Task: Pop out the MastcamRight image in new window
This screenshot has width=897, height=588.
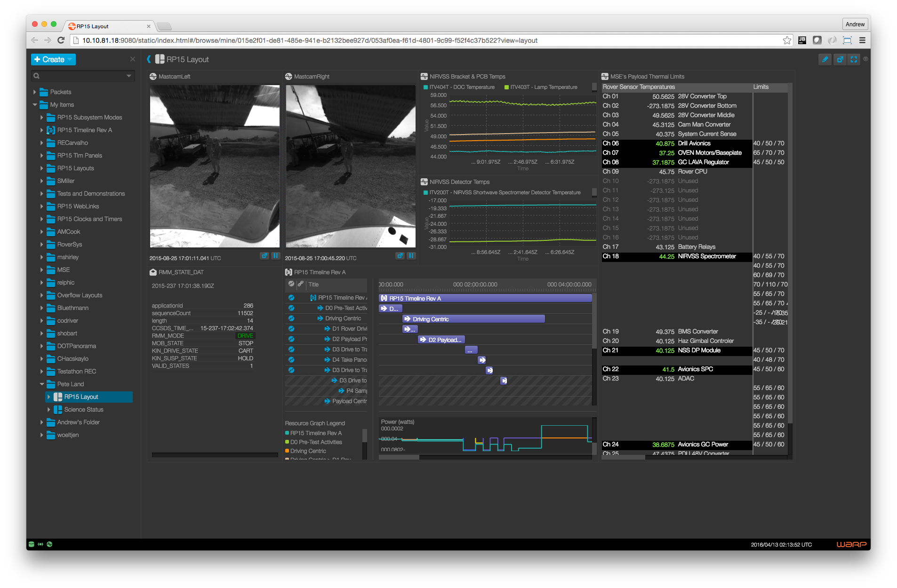Action: (400, 256)
